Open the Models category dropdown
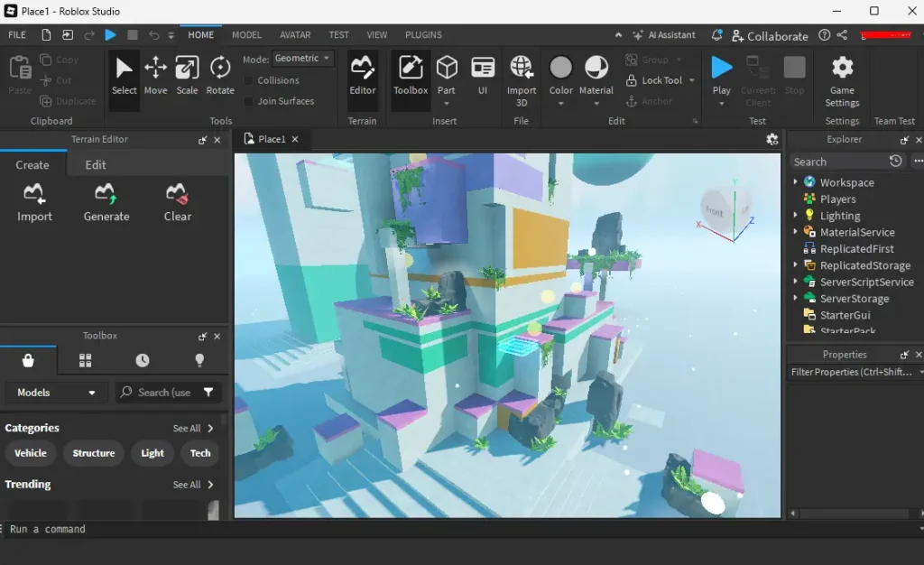Screen dimensions: 924x565 pos(56,393)
